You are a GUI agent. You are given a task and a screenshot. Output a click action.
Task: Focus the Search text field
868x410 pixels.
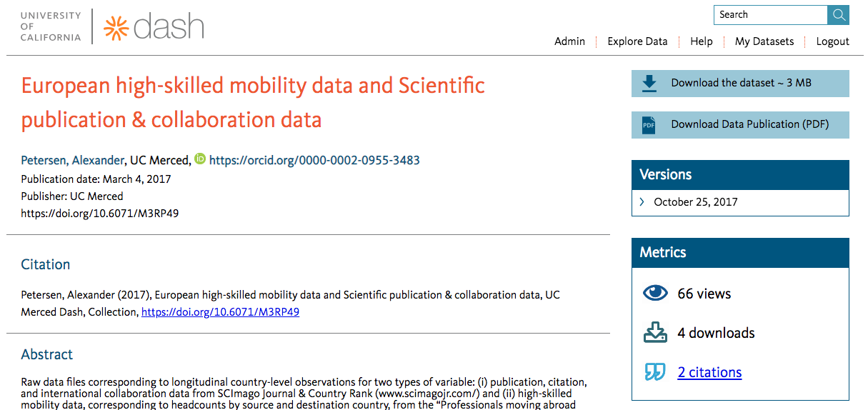tap(770, 14)
